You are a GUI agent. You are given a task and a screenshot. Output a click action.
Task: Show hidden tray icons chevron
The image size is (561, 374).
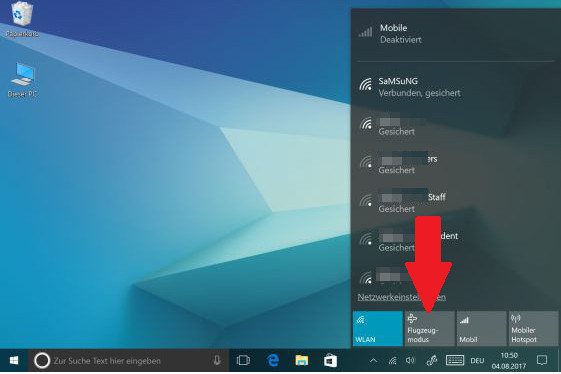(373, 361)
